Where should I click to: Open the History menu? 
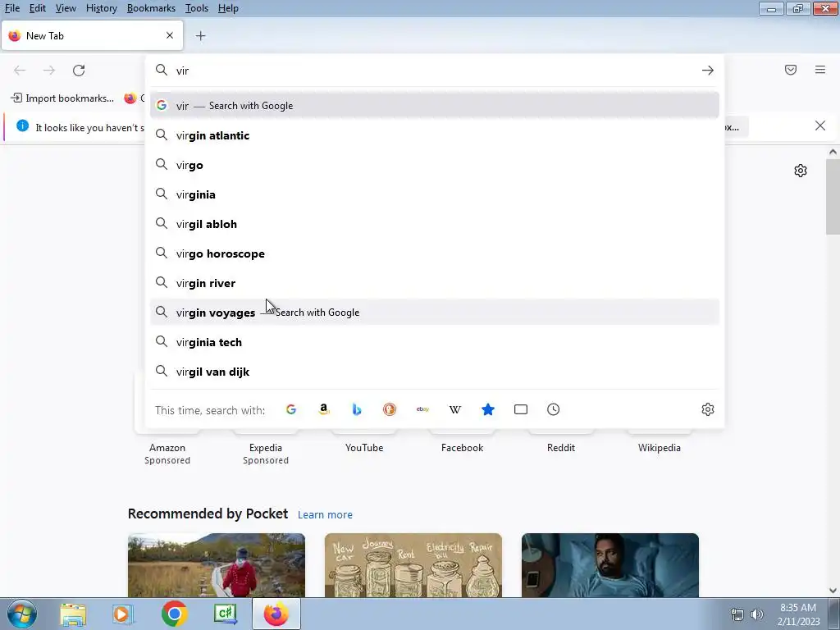click(x=101, y=8)
